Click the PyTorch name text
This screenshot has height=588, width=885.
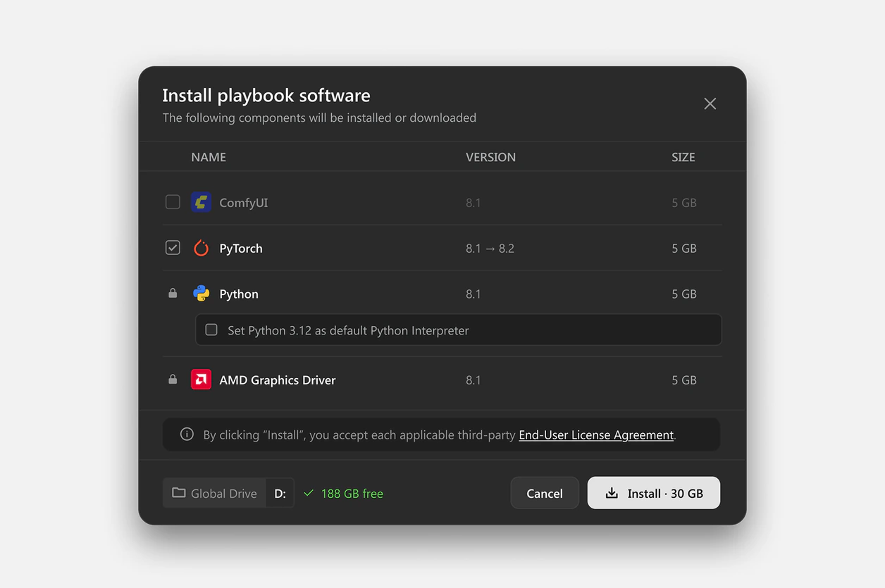click(x=241, y=249)
